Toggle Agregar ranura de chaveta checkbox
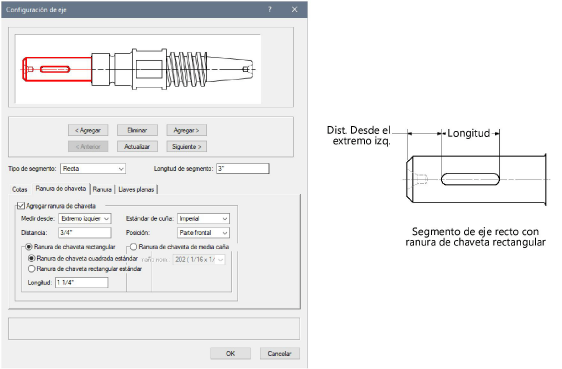 pos(21,206)
